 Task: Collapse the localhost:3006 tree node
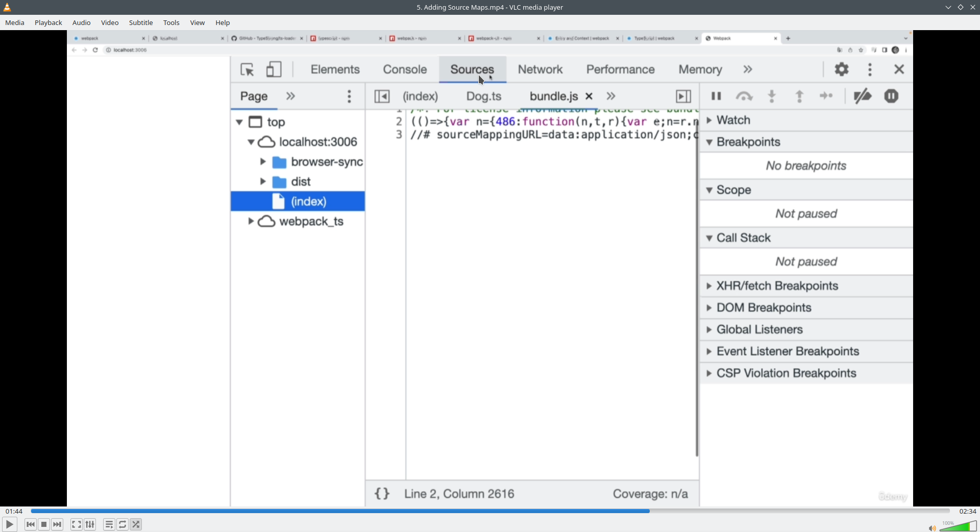(x=251, y=142)
